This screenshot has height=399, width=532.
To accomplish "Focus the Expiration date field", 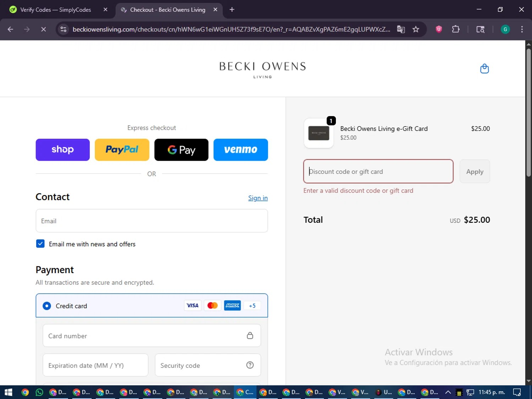I will (95, 365).
